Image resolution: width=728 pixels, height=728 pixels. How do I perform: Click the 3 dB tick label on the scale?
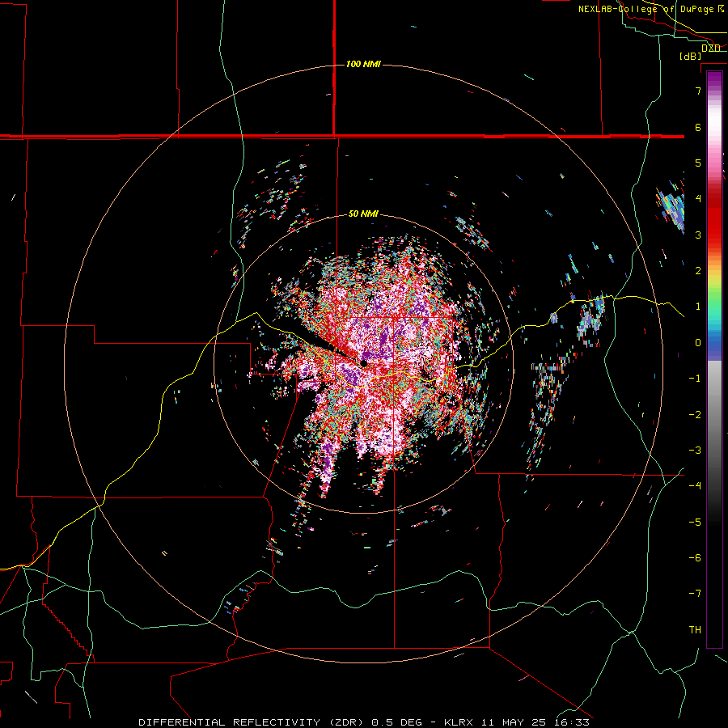point(698,235)
